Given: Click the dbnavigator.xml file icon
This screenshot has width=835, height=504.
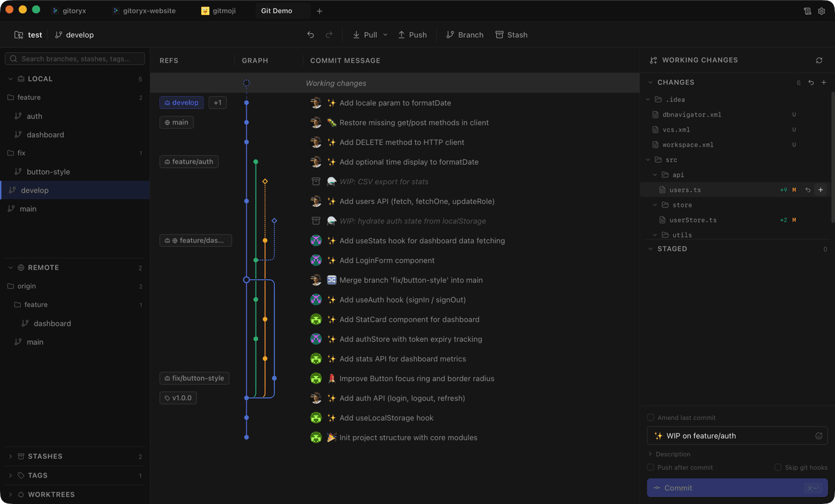Looking at the screenshot, I should coord(656,115).
